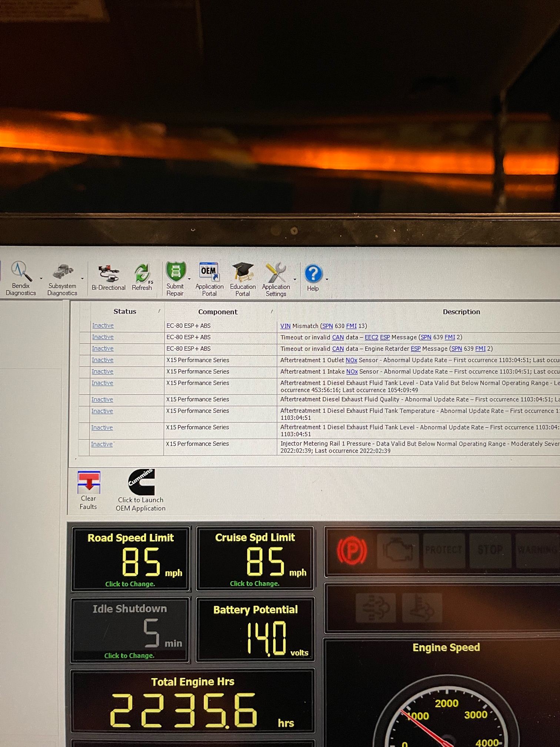Click Inactive status of Injector Metering Rail fault

pyautogui.click(x=102, y=444)
